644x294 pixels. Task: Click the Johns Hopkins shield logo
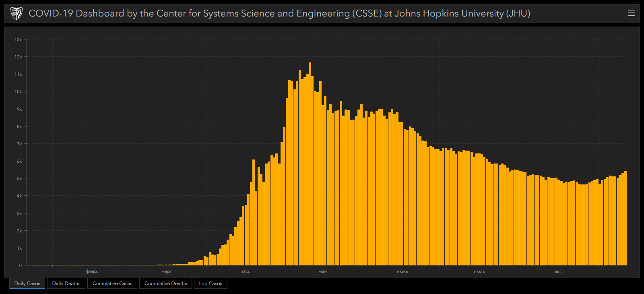pos(16,13)
